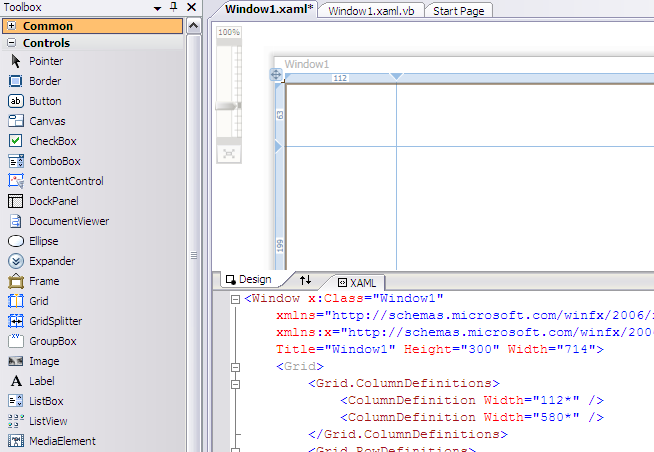This screenshot has height=452, width=654.
Task: Click the Height="300" attribute in XAML
Action: click(x=451, y=349)
